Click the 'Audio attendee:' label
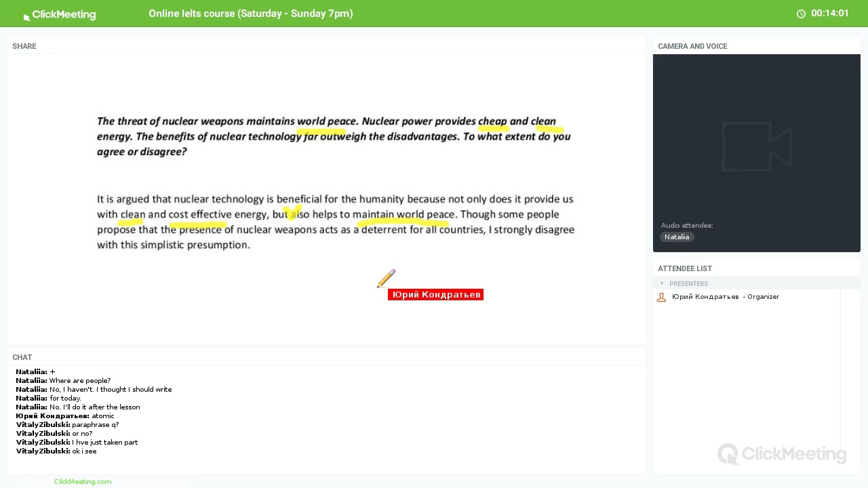Image resolution: width=868 pixels, height=488 pixels. coord(687,225)
